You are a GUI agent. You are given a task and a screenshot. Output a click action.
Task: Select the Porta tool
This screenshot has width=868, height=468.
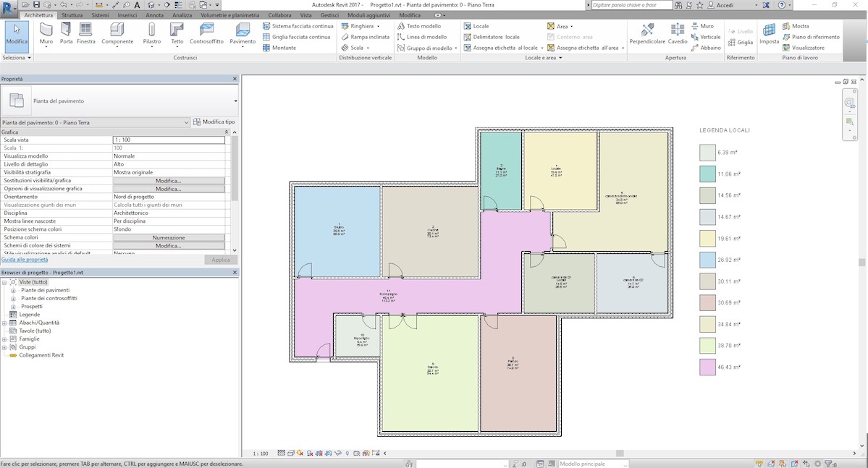[x=66, y=33]
